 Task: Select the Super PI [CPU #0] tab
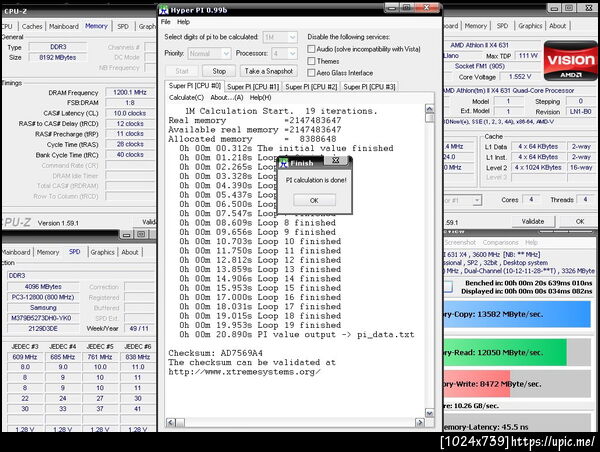click(195, 86)
